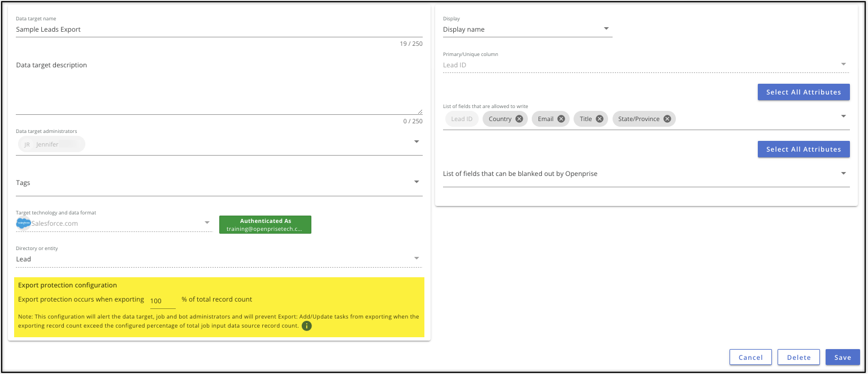Click the Delete button
868x374 pixels.
click(x=798, y=357)
